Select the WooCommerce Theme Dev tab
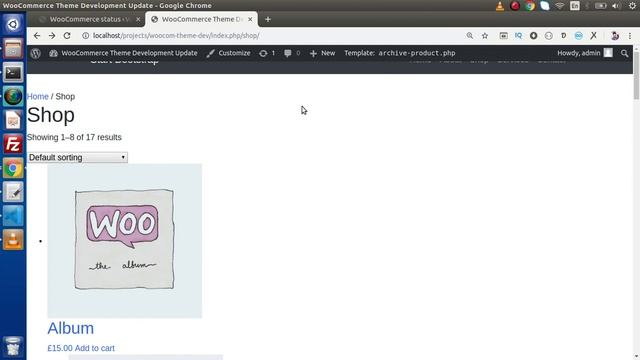This screenshot has width=640, height=360. click(x=202, y=19)
